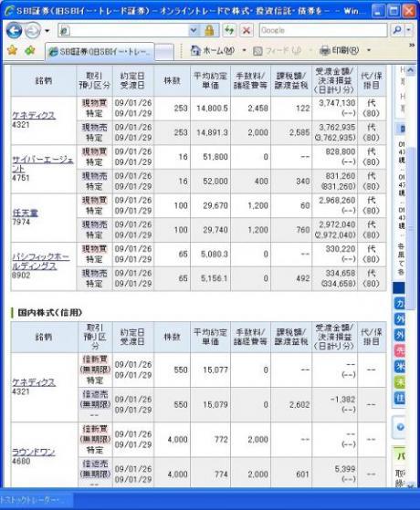Click the security lock icon
This screenshot has height=510, width=420.
tap(209, 31)
